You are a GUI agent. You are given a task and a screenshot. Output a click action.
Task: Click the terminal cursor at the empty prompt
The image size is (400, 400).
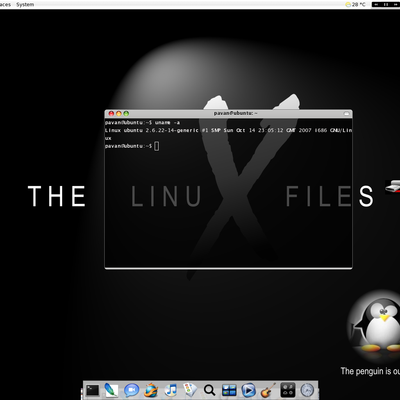point(157,146)
